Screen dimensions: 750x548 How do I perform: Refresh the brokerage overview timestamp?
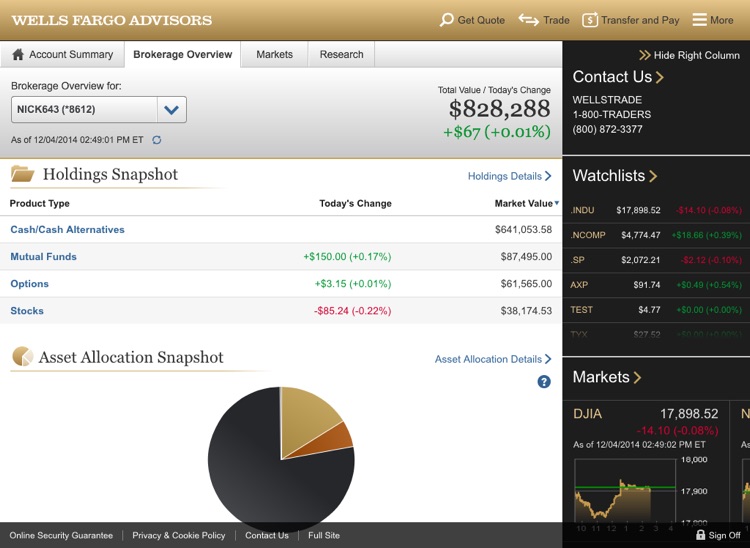pyautogui.click(x=156, y=140)
